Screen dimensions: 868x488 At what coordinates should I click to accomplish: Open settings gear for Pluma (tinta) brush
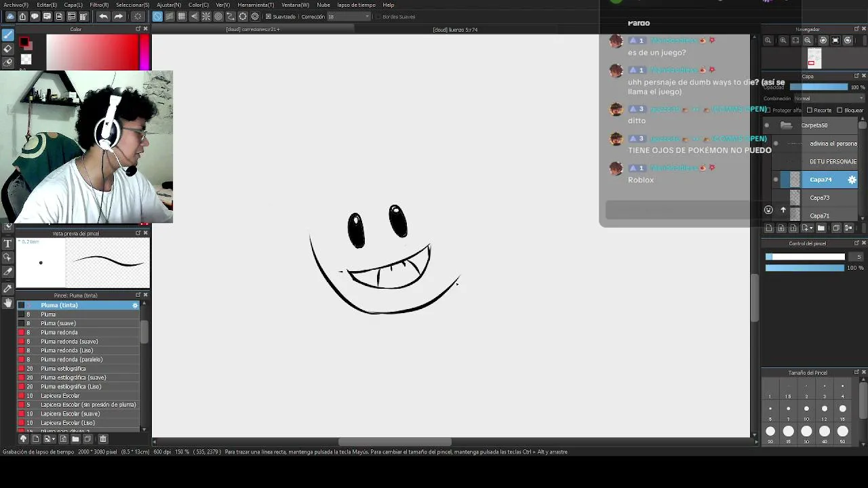135,306
